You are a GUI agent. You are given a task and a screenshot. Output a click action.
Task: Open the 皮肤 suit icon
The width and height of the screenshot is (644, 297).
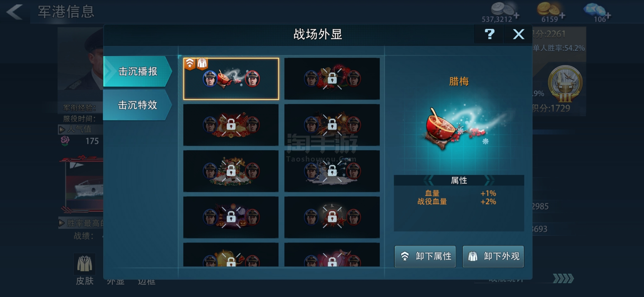click(84, 264)
